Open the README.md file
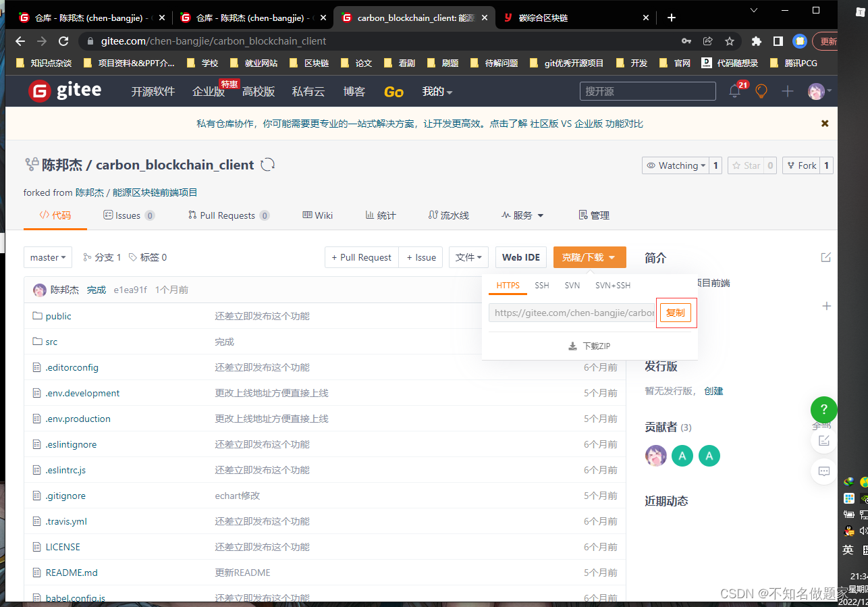Image resolution: width=868 pixels, height=607 pixels. click(x=72, y=573)
